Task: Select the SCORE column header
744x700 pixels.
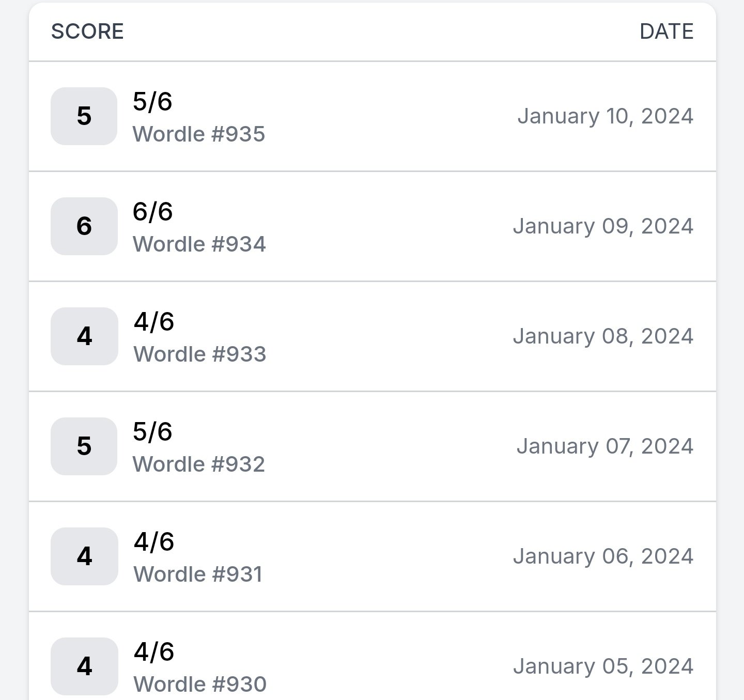Action: coord(87,32)
